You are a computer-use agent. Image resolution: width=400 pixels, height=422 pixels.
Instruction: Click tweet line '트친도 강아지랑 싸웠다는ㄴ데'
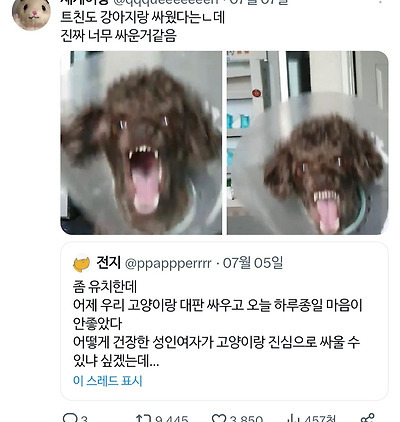click(143, 17)
